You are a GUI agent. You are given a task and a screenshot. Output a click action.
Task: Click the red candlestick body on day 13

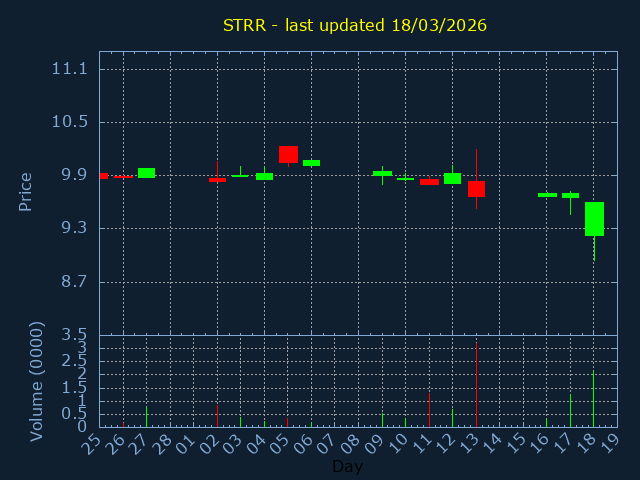[476, 189]
